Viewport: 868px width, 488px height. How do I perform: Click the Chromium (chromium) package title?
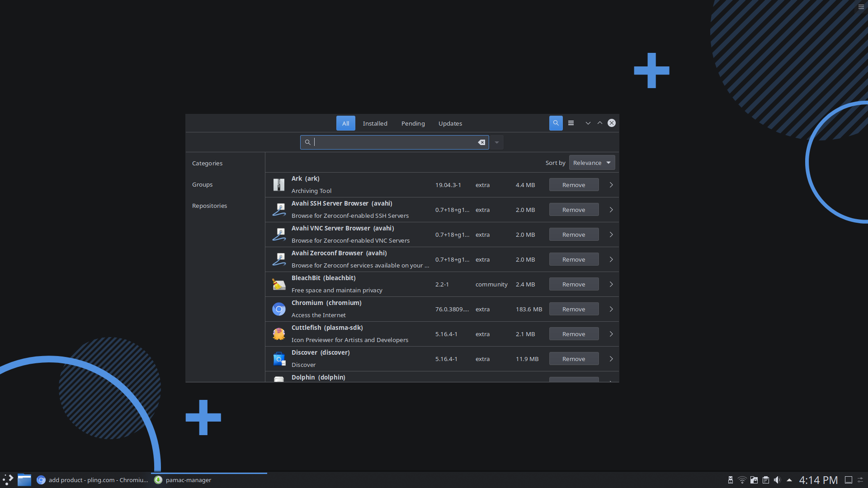pyautogui.click(x=326, y=303)
